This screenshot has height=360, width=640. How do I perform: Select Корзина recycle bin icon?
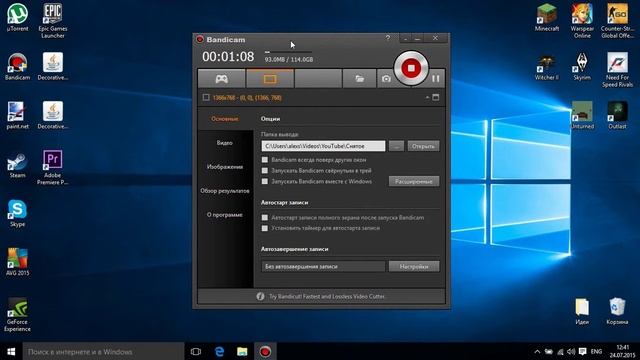click(617, 311)
